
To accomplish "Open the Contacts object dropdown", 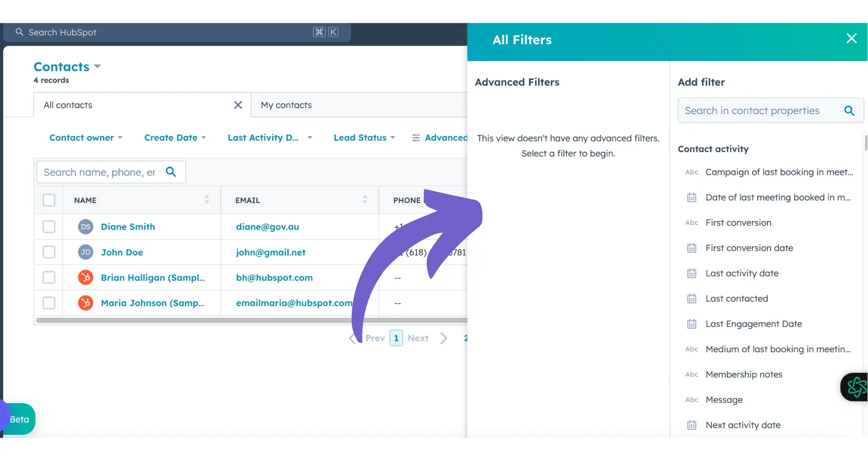I will pos(67,67).
